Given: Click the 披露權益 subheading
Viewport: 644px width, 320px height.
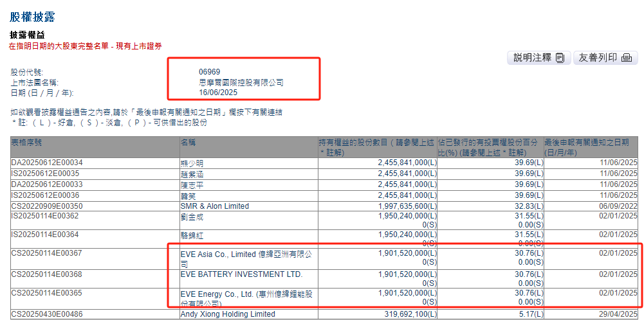Looking at the screenshot, I should 26,35.
